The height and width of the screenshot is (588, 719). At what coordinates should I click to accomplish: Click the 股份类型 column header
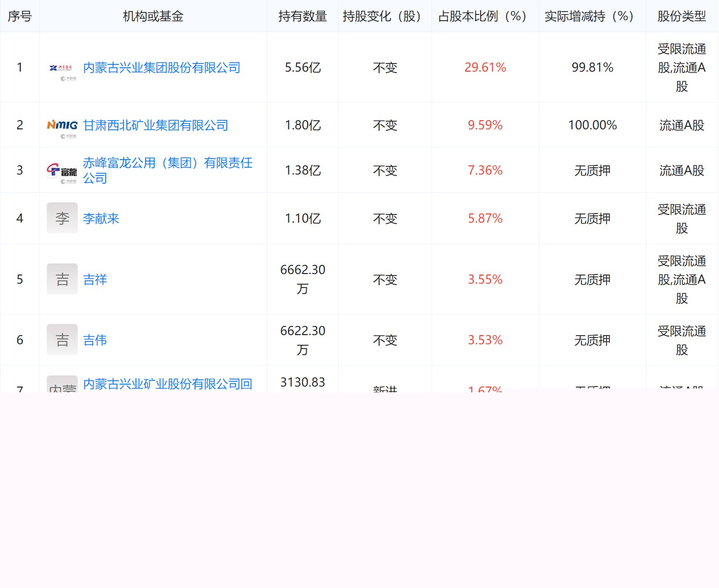coord(682,16)
